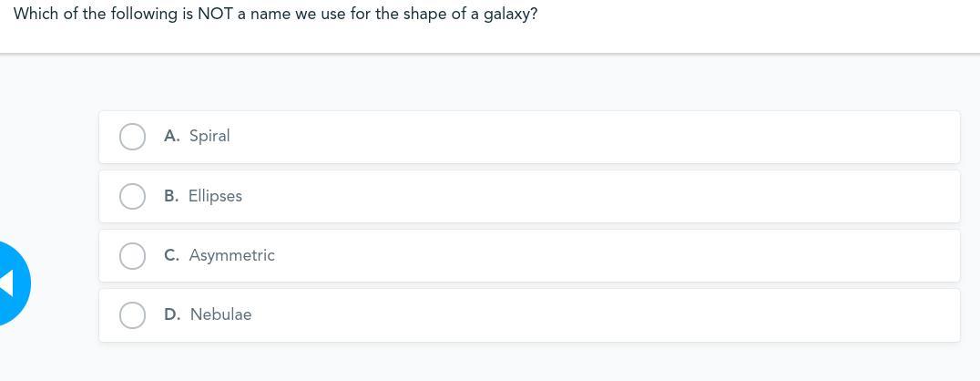The height and width of the screenshot is (381, 980).
Task: Click blank area of option C card
Action: click(x=592, y=256)
